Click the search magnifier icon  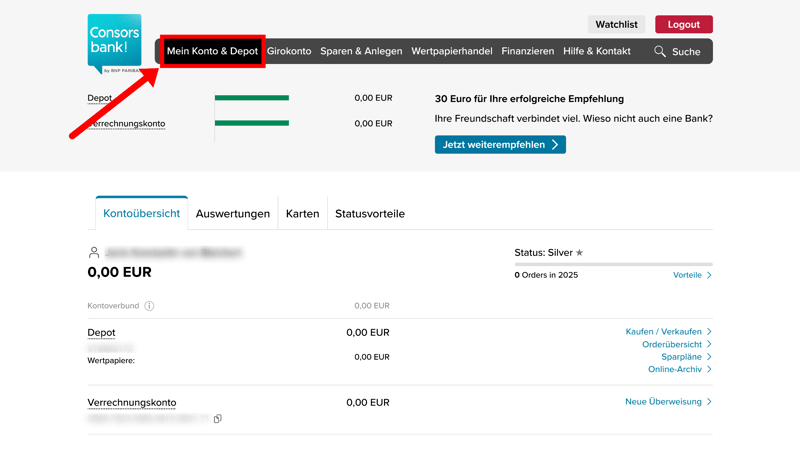click(660, 51)
